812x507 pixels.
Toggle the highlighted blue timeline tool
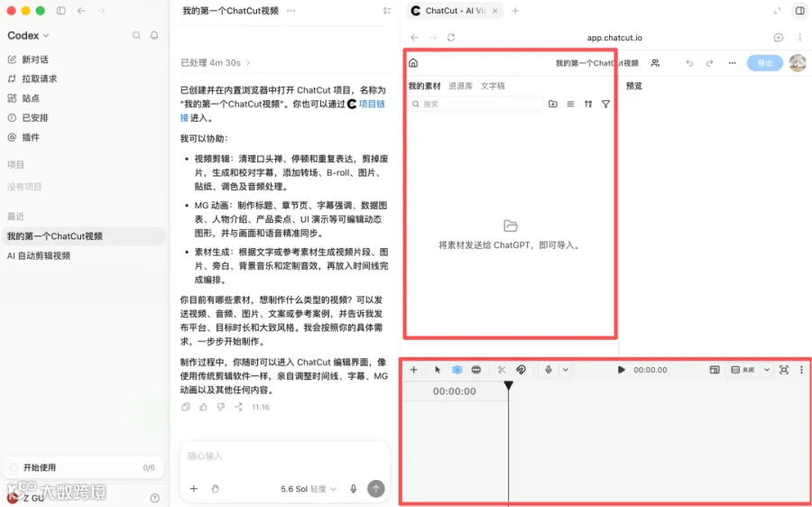point(457,370)
